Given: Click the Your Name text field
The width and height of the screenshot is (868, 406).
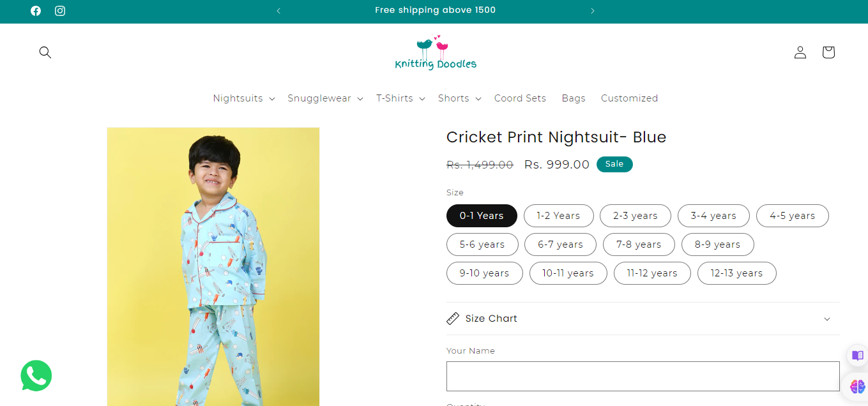Looking at the screenshot, I should tap(643, 376).
